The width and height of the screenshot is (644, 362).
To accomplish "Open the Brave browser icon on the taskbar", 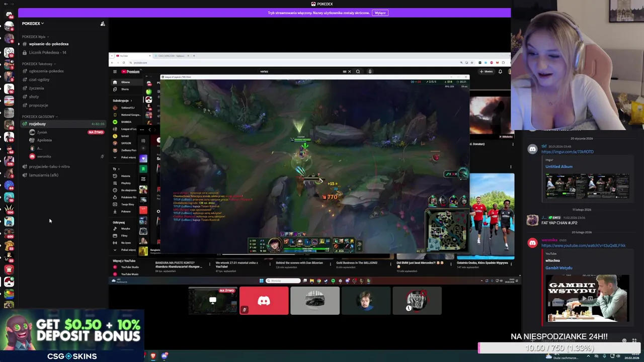I will coord(153,356).
